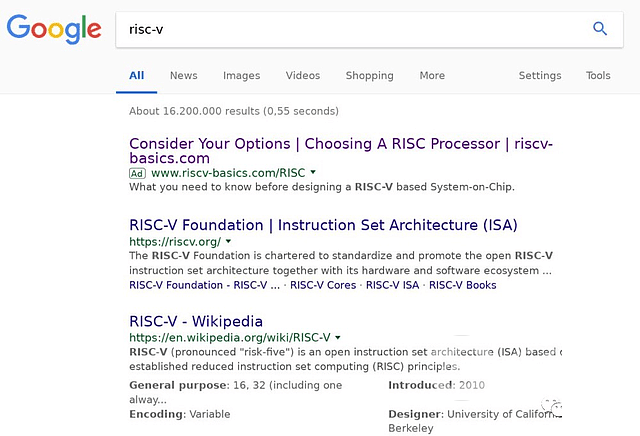The height and width of the screenshot is (436, 640).
Task: Switch to the News tab
Action: coord(184,76)
